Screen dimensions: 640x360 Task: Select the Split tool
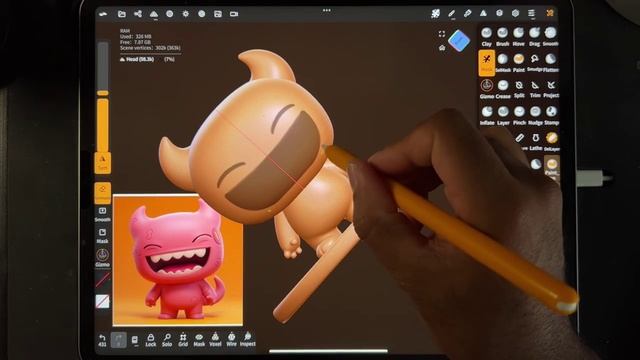(519, 89)
